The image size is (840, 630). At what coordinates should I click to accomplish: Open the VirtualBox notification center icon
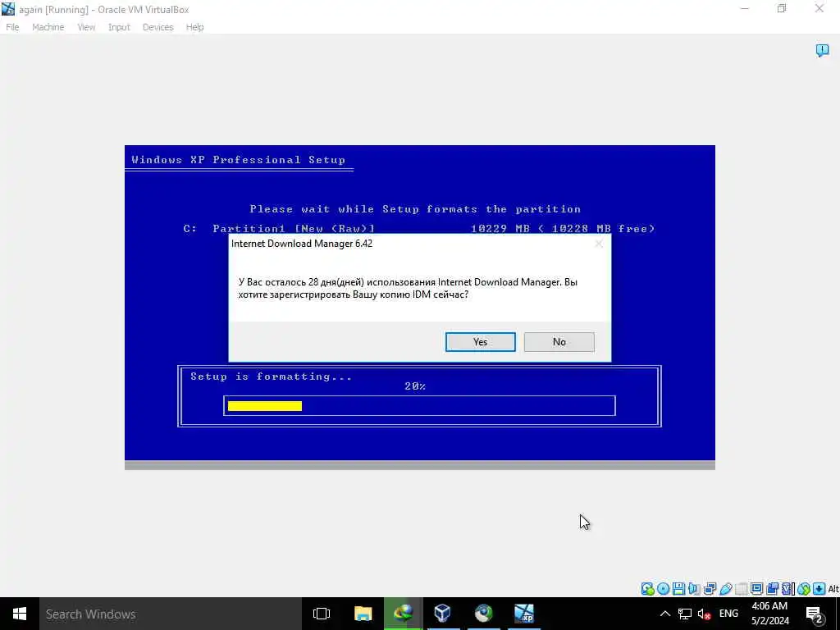(822, 50)
